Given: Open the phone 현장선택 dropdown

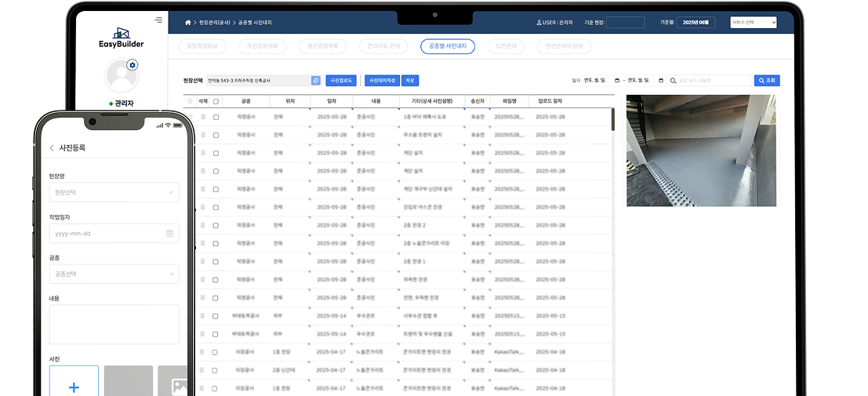Looking at the screenshot, I should [114, 192].
